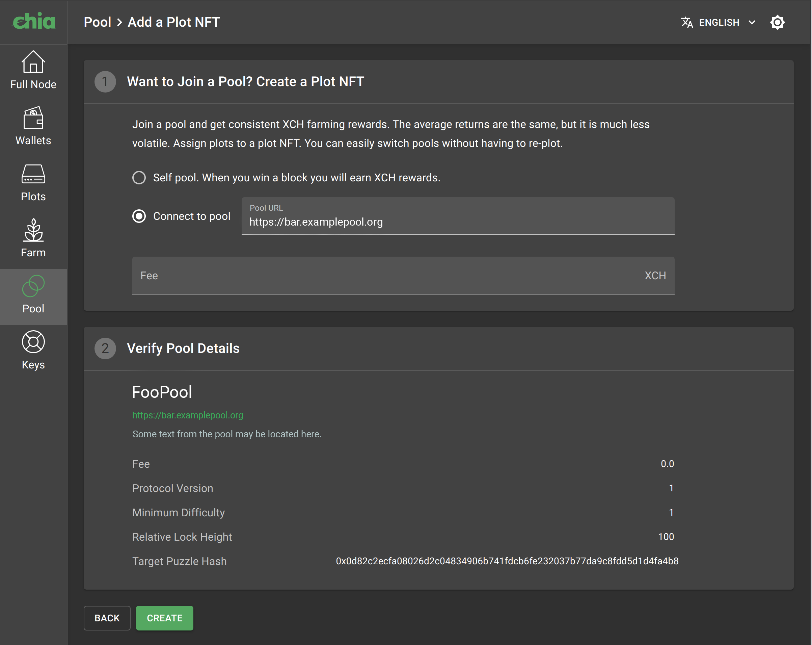Viewport: 812px width, 645px height.
Task: Select Self pool radio button
Action: point(139,177)
